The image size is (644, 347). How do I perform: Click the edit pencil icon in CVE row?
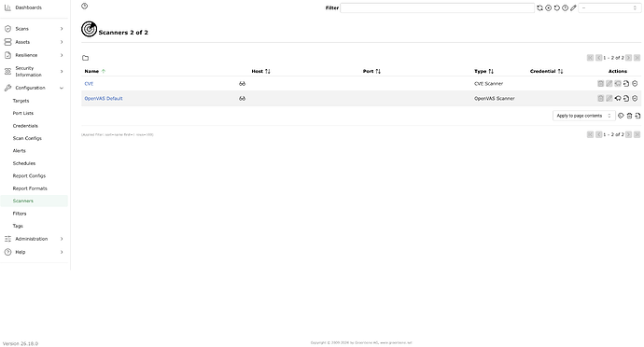(609, 84)
